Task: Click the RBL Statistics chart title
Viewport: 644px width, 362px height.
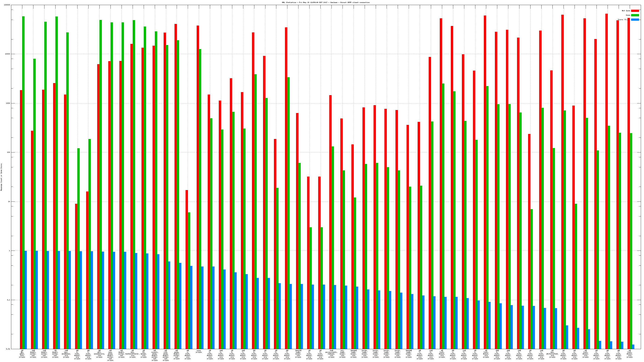Action: [325, 2]
